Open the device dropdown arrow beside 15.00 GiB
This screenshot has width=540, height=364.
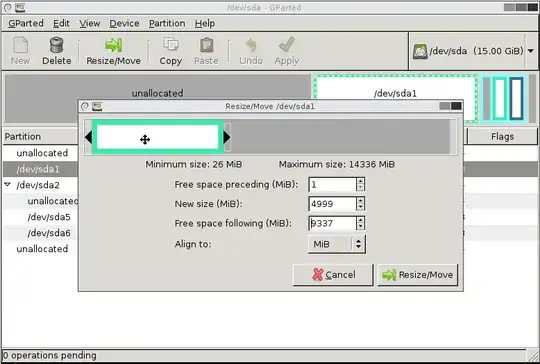click(x=531, y=51)
